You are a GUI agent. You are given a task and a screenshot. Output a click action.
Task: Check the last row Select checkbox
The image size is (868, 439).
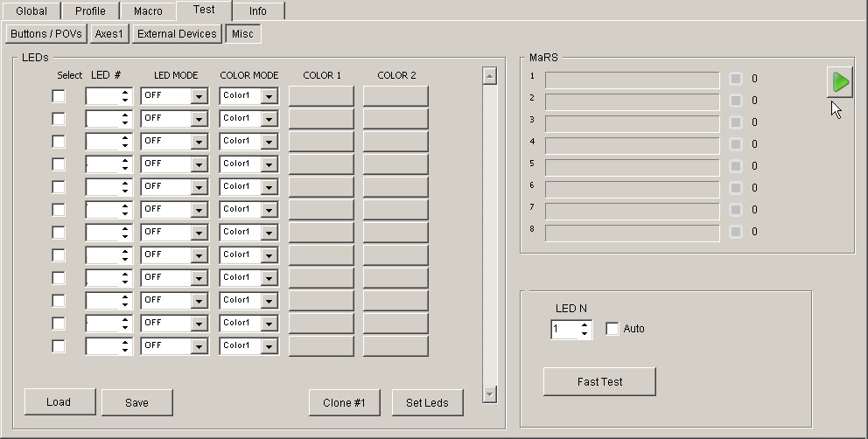click(59, 346)
